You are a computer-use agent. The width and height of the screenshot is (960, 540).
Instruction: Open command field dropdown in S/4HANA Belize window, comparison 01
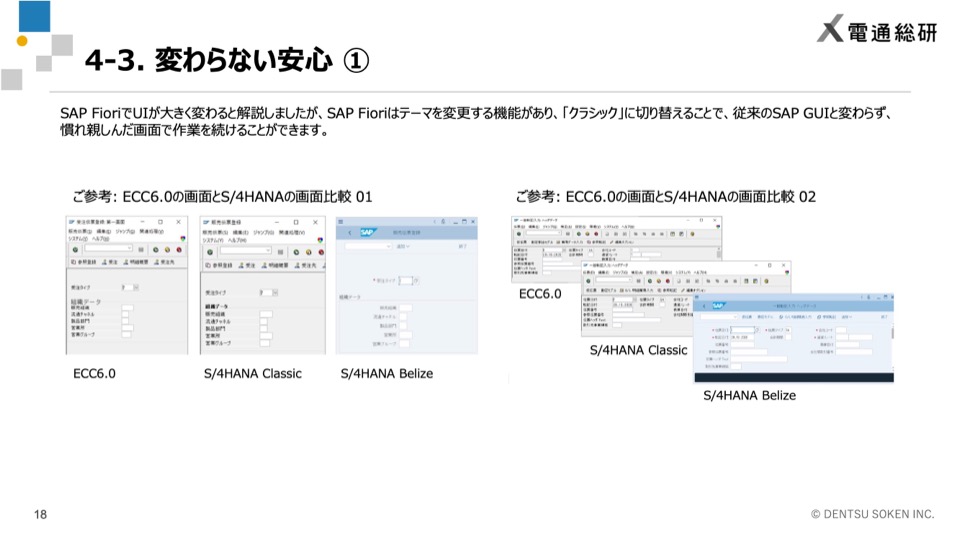[x=388, y=246]
